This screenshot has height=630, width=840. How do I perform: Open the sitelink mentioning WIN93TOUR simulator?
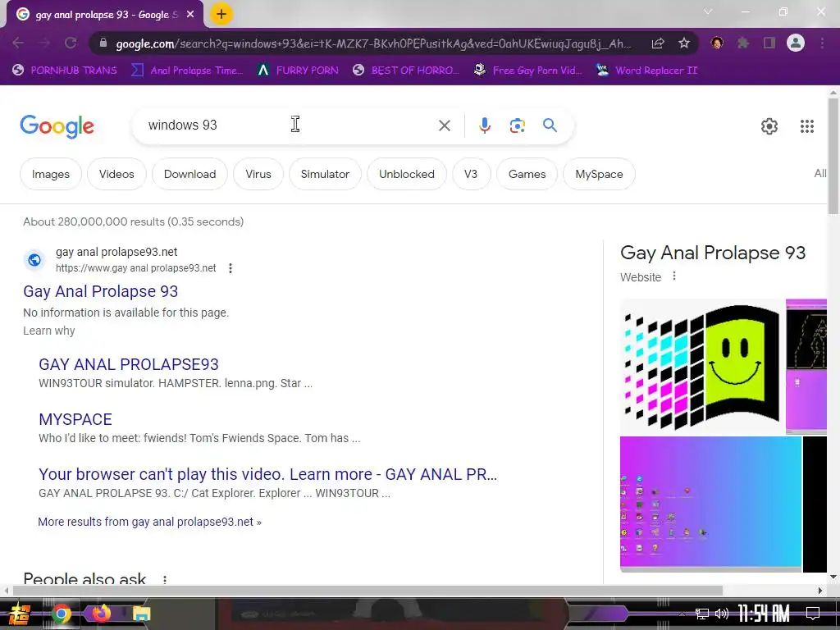pyautogui.click(x=129, y=364)
